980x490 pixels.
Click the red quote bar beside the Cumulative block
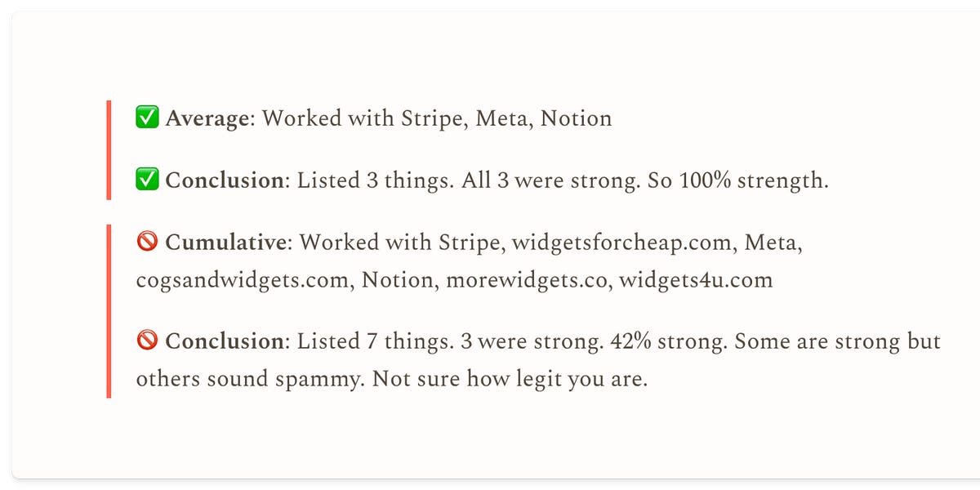tap(108, 311)
